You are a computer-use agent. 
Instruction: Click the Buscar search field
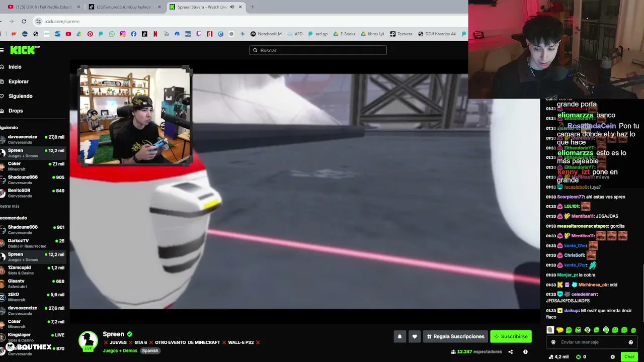pos(317,50)
